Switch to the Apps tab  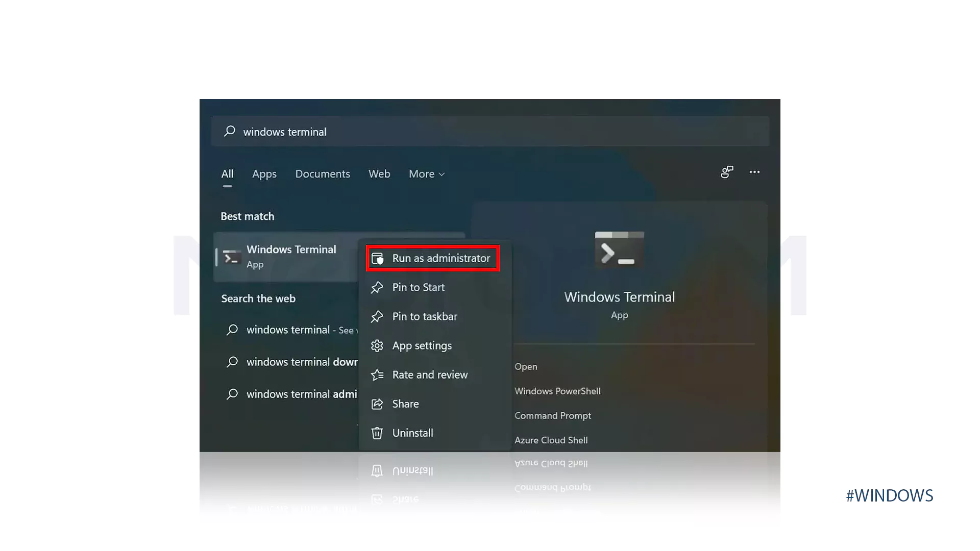(264, 174)
